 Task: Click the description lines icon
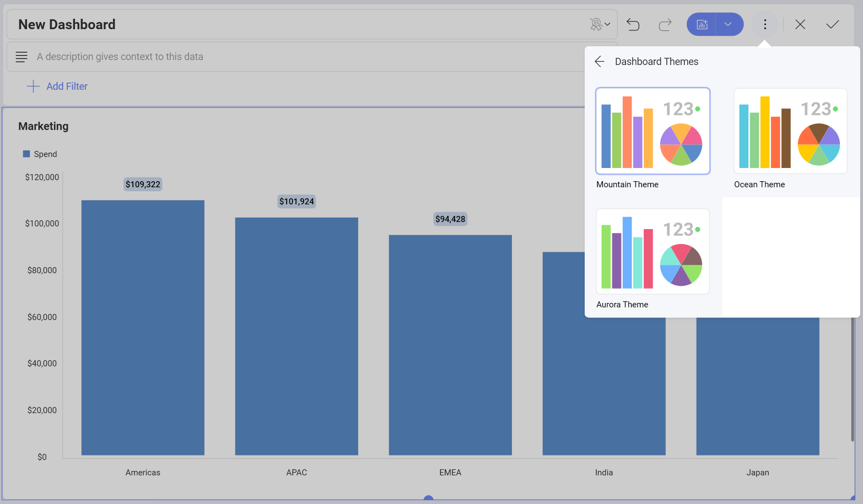[21, 57]
